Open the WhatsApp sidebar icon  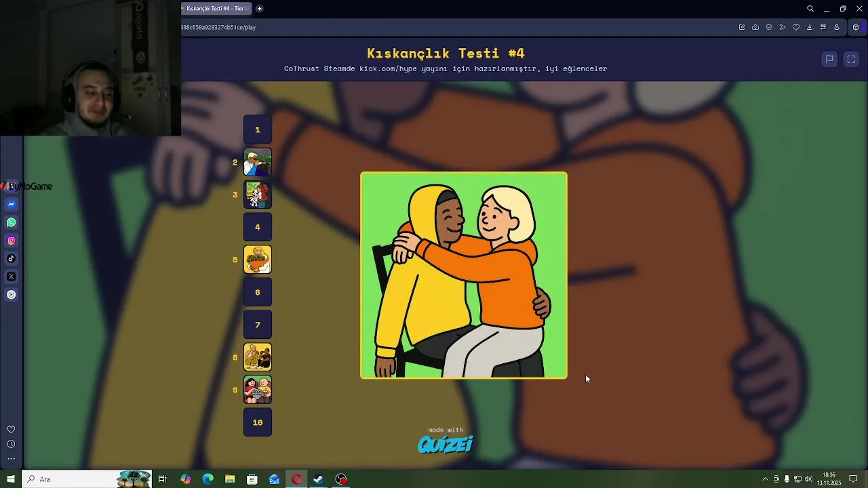12,222
